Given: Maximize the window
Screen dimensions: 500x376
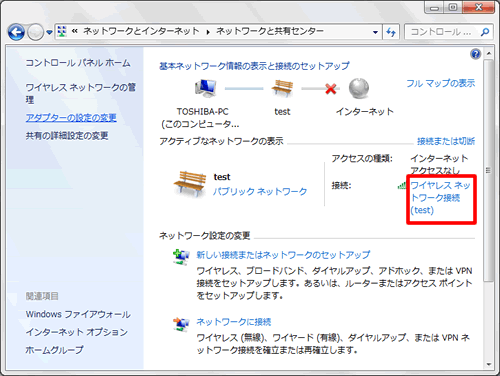Looking at the screenshot, I should 453,7.
